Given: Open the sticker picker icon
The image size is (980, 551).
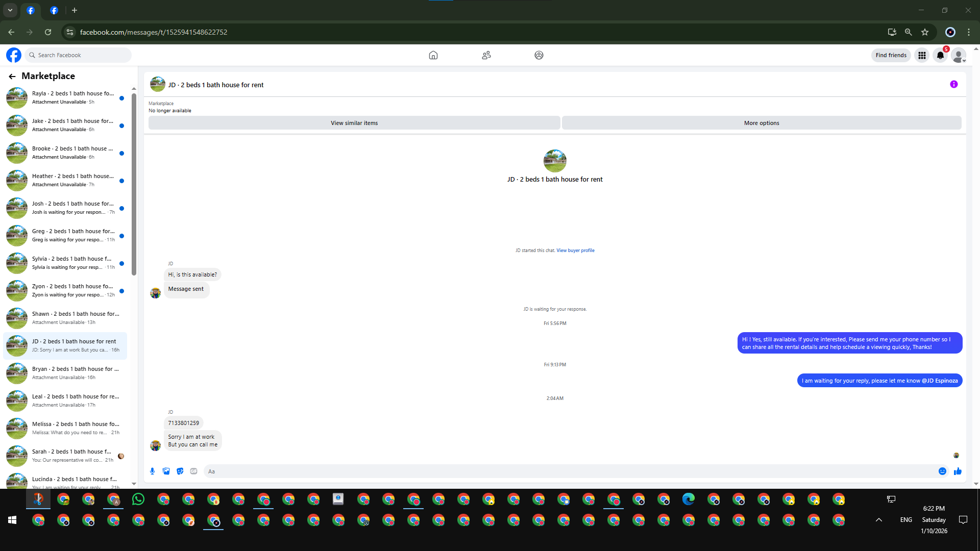Looking at the screenshot, I should [180, 471].
